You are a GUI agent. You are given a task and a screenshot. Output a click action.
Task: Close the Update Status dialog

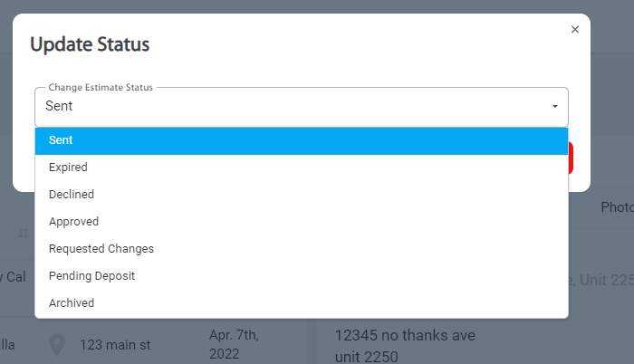click(574, 30)
